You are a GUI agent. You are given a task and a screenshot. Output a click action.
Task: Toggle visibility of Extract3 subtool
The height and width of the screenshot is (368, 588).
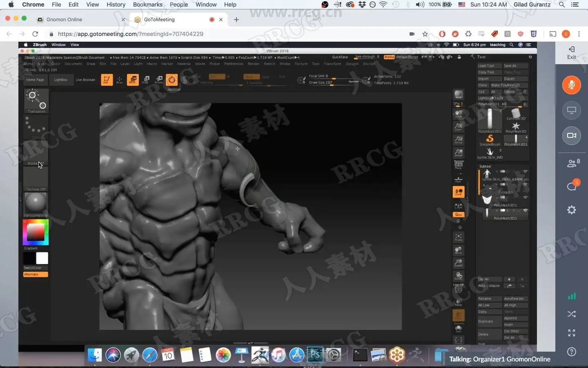[526, 184]
